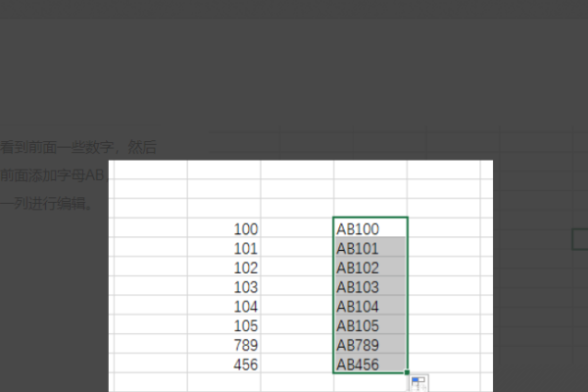Select the cell containing AB456
The height and width of the screenshot is (392, 588).
pyautogui.click(x=370, y=364)
